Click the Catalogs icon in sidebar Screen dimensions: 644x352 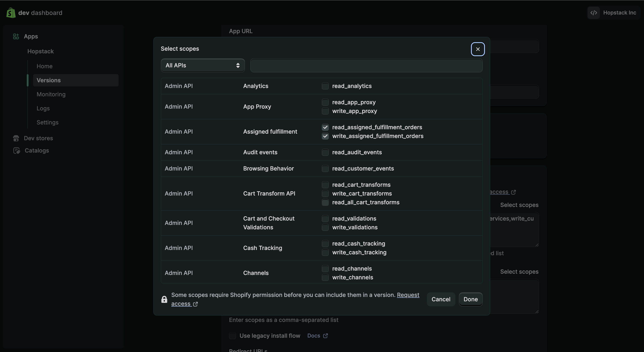point(16,151)
